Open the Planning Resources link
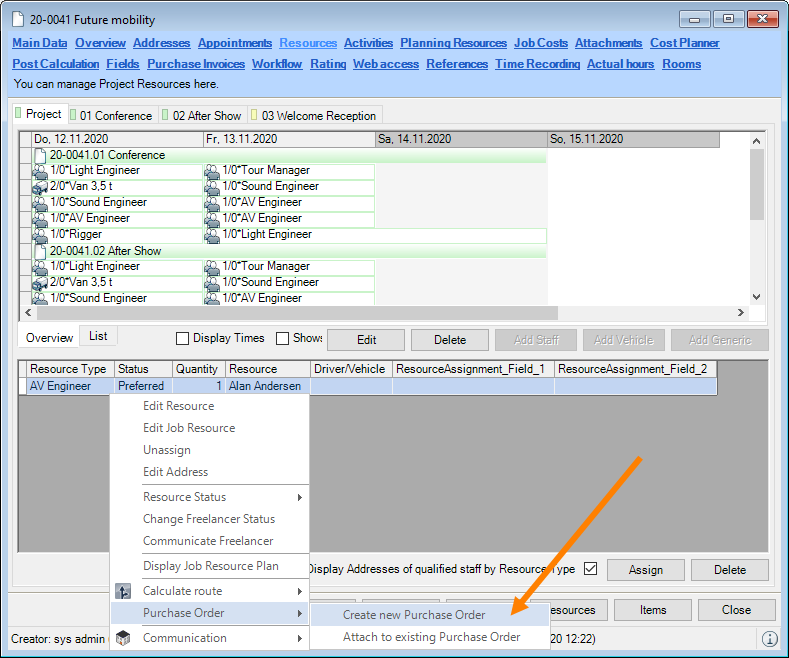789x658 pixels. click(454, 43)
